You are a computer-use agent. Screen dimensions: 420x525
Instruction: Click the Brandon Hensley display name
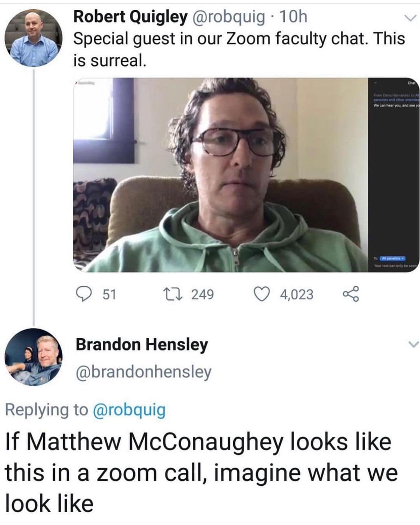click(142, 345)
